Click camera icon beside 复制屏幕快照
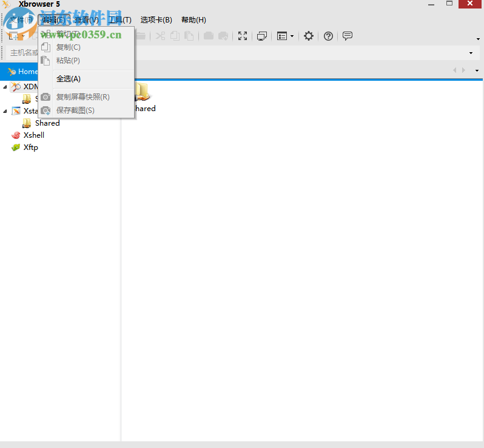 click(x=45, y=97)
